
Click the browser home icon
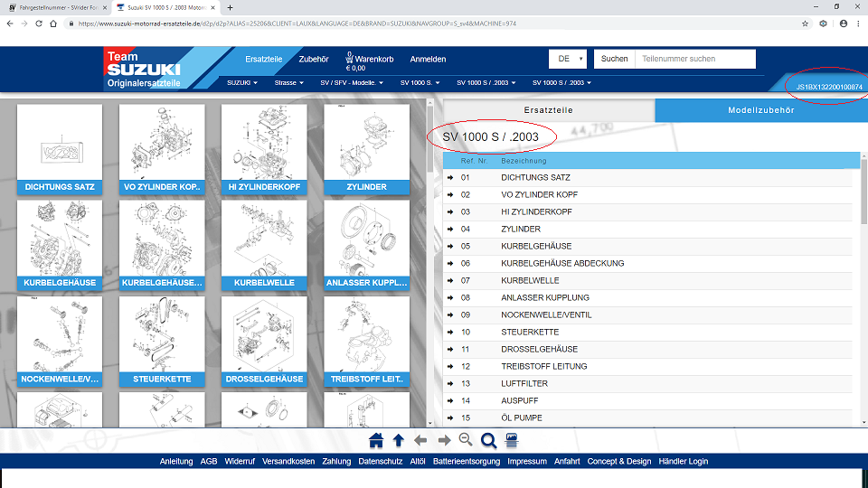(x=53, y=23)
